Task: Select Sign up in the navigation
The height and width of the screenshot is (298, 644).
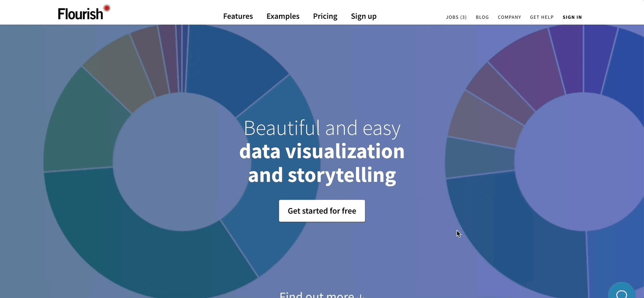Action: [x=364, y=16]
